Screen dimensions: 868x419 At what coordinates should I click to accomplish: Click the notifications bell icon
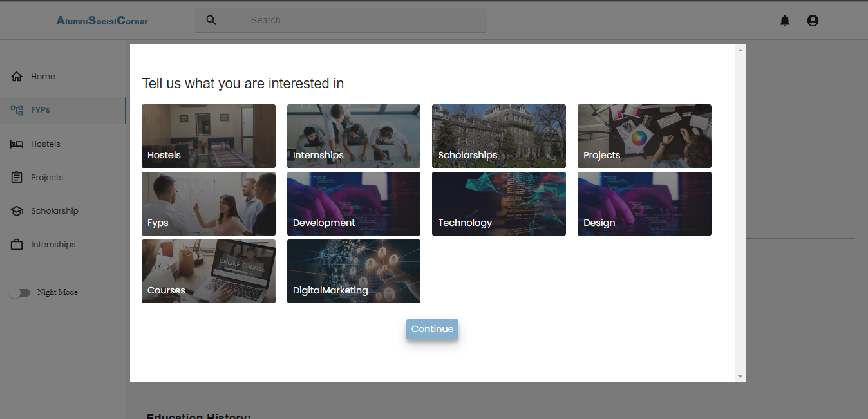click(x=784, y=21)
